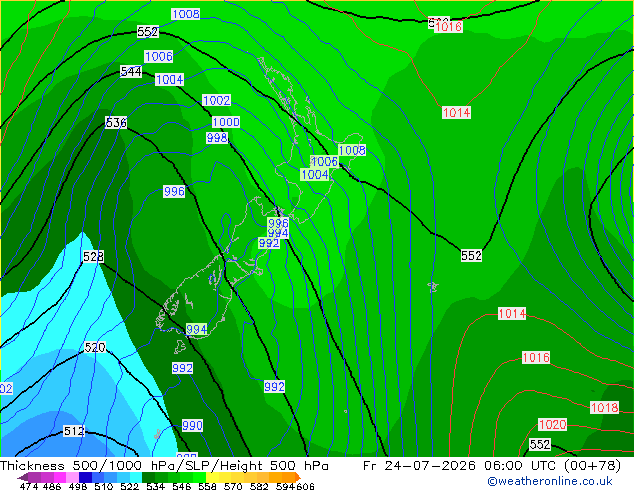This screenshot has width=634, height=490.
Task: Click the blue 1002 isobar label
Action: 216,100
